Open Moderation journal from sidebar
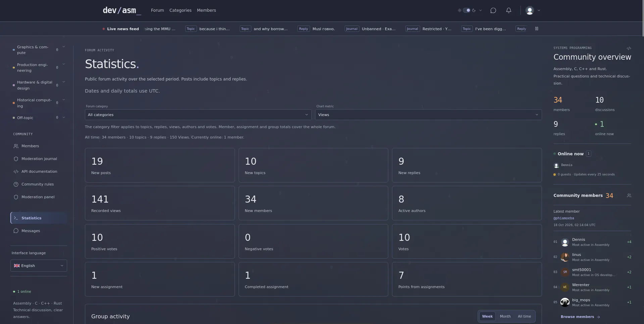 click(39, 159)
